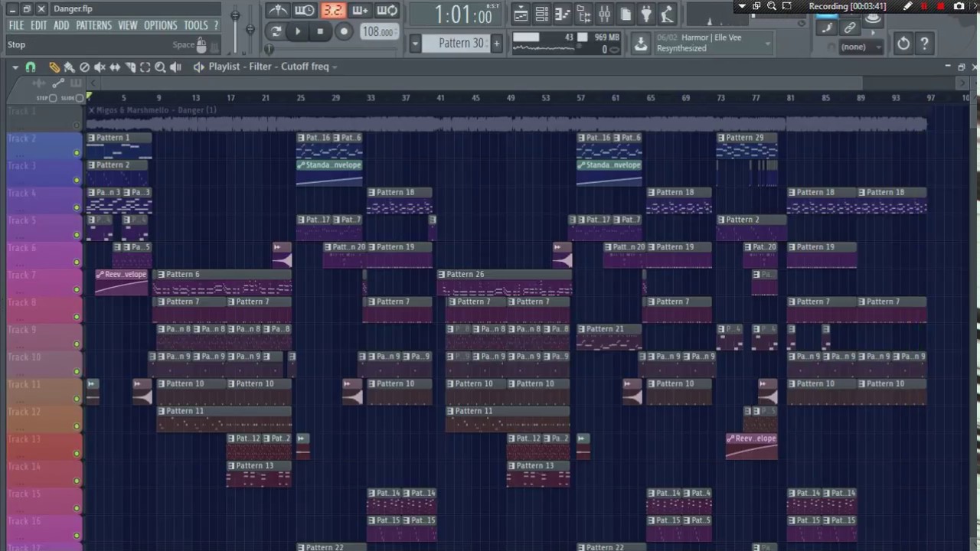Select the Playback speaker tool
This screenshot has width=980, height=551.
click(x=175, y=67)
